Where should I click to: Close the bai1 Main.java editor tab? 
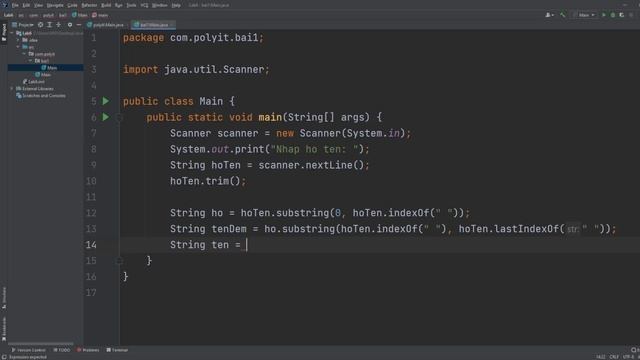(x=172, y=25)
